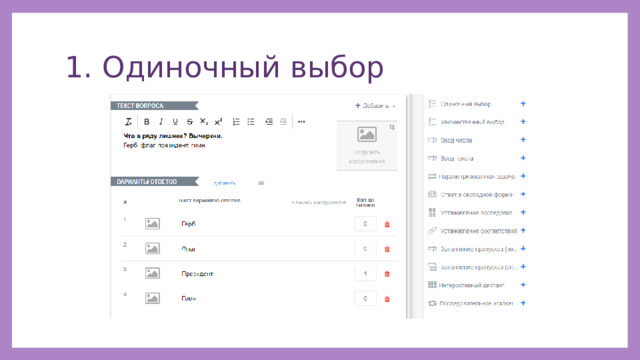The width and height of the screenshot is (640, 360).
Task: Insert a numbered list
Action: pyautogui.click(x=236, y=122)
